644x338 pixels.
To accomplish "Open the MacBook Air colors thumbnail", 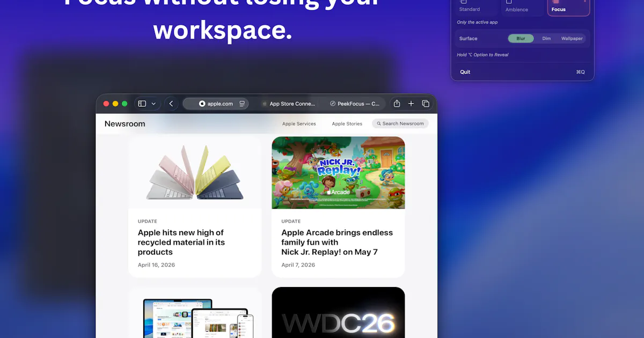I will coord(195,172).
